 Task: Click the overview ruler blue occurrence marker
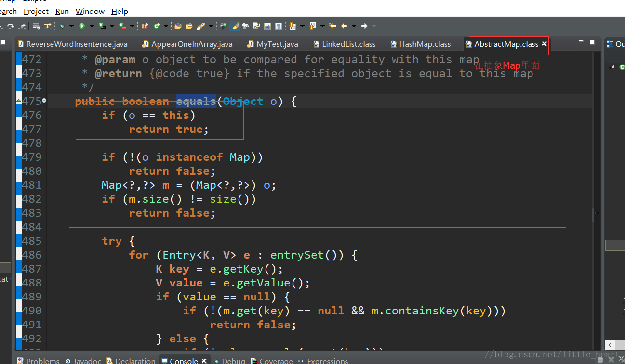[x=598, y=212]
